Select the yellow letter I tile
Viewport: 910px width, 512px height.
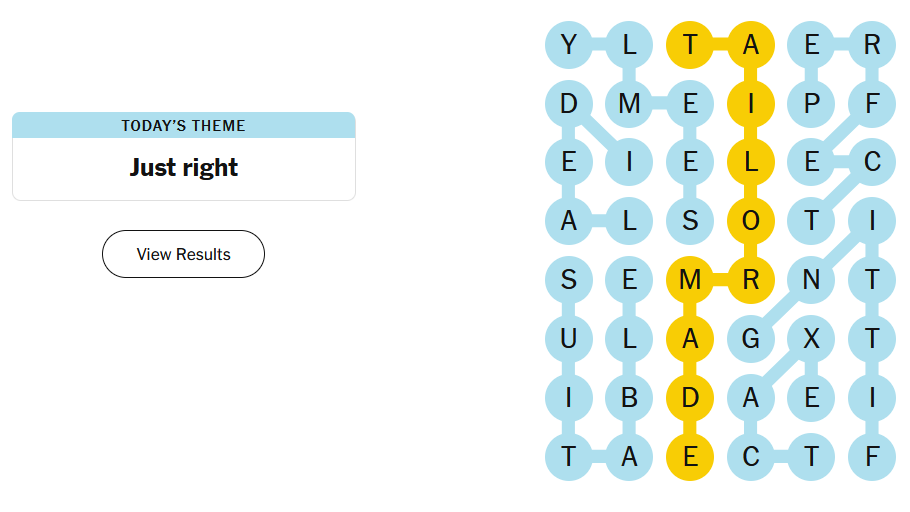coord(751,103)
